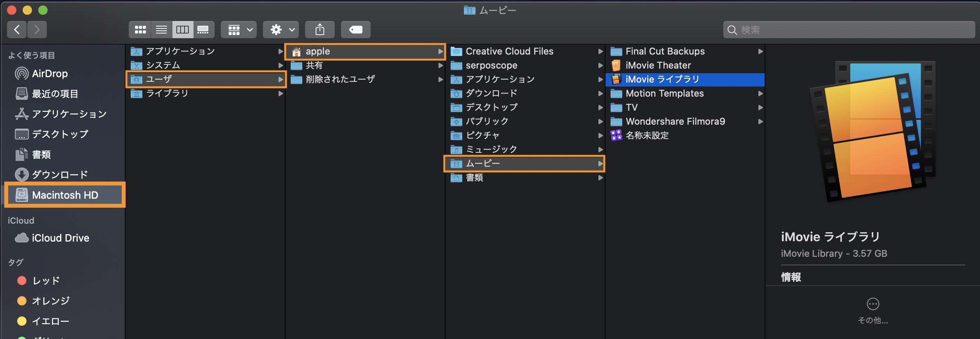
Task: Expand apple folder via its arrow
Action: pos(440,51)
